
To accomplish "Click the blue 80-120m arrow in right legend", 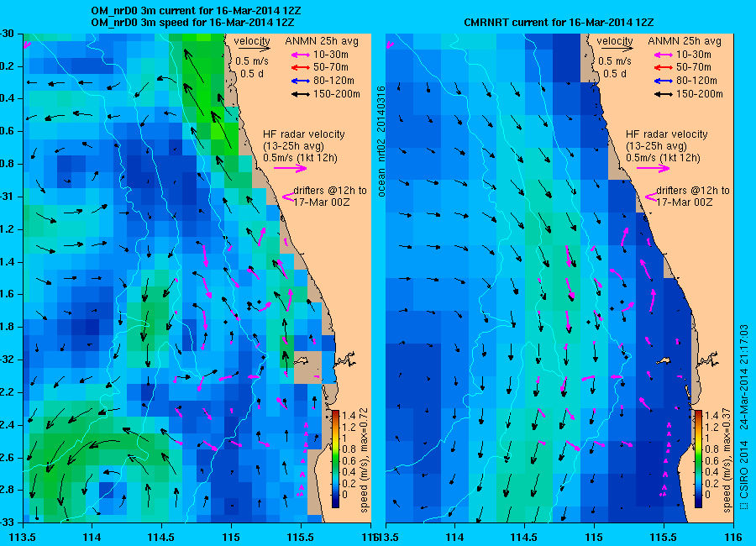I will pyautogui.click(x=664, y=81).
